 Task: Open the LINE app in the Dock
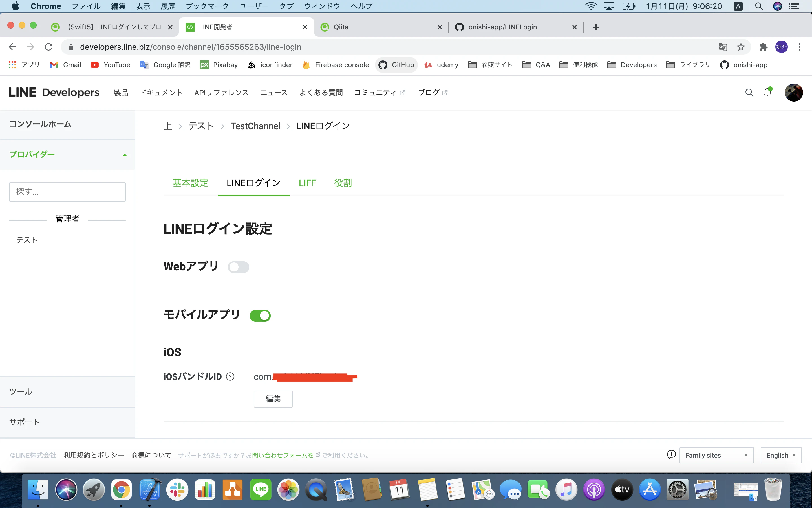coord(261,489)
